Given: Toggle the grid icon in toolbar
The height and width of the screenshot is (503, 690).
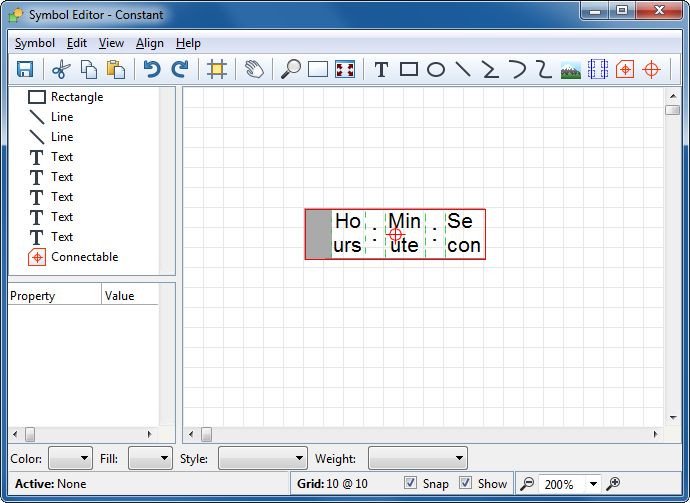Looking at the screenshot, I should pos(216,69).
